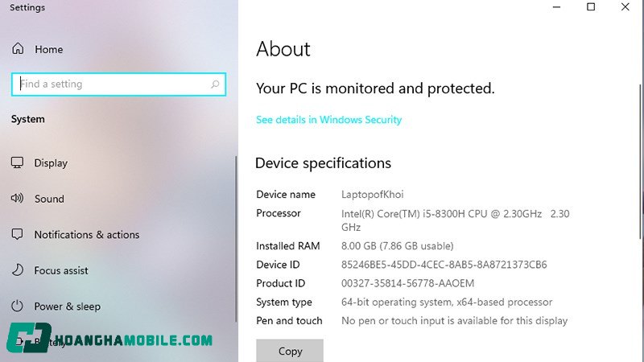The image size is (644, 362).
Task: Click the Sound speaker icon
Action: click(18, 199)
